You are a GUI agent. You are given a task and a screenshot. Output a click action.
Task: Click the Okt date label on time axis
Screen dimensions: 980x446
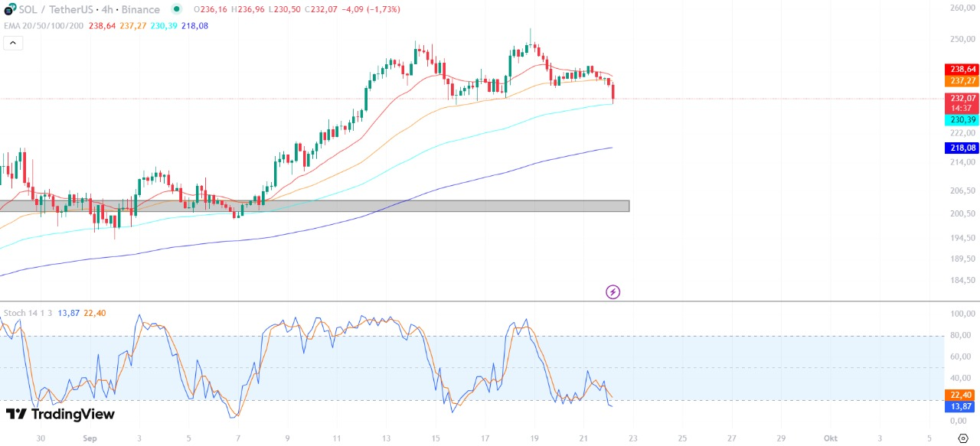pos(830,438)
